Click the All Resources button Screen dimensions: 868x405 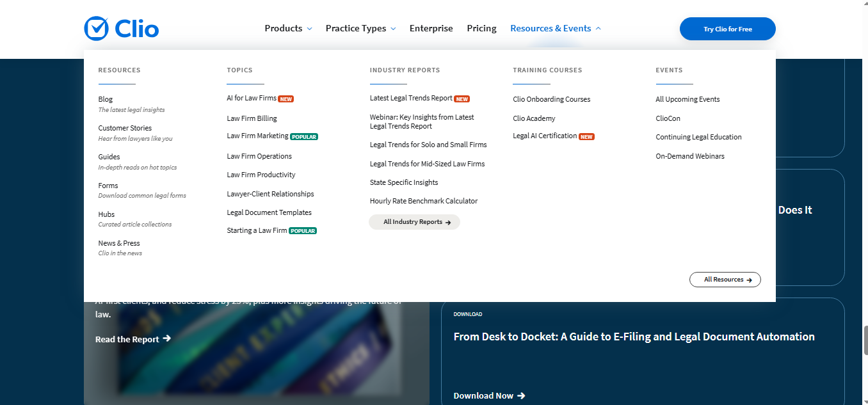725,280
